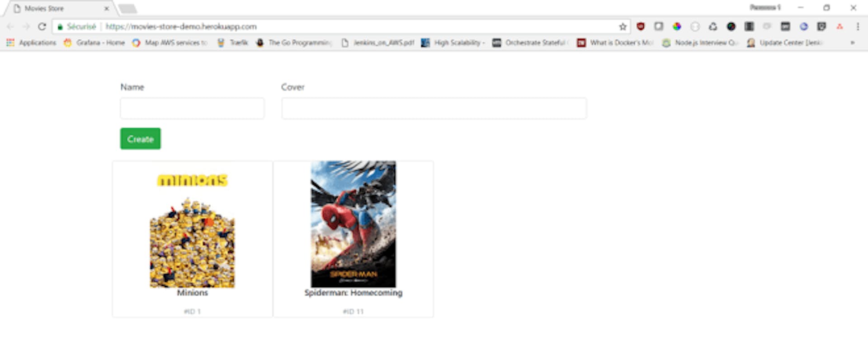The height and width of the screenshot is (364, 868).
Task: Open the Sécurisé site security info
Action: coord(77,27)
